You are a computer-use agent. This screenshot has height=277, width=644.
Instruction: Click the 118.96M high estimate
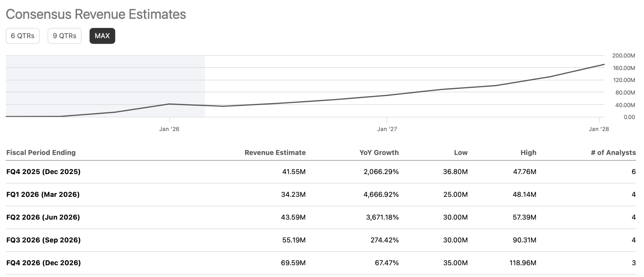(x=523, y=263)
